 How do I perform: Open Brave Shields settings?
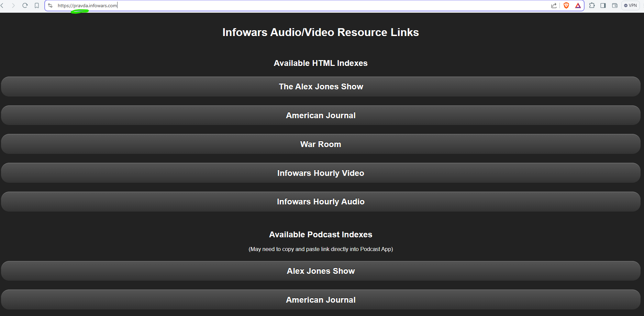566,5
